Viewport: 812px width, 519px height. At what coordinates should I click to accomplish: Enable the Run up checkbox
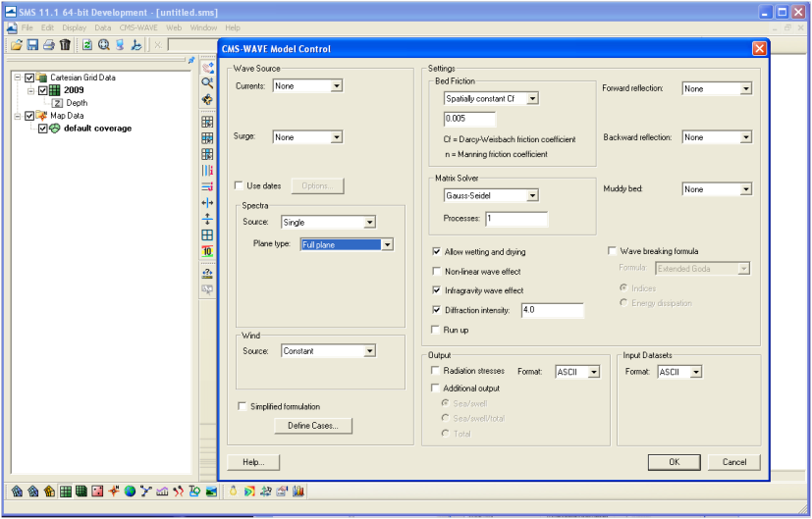click(436, 330)
